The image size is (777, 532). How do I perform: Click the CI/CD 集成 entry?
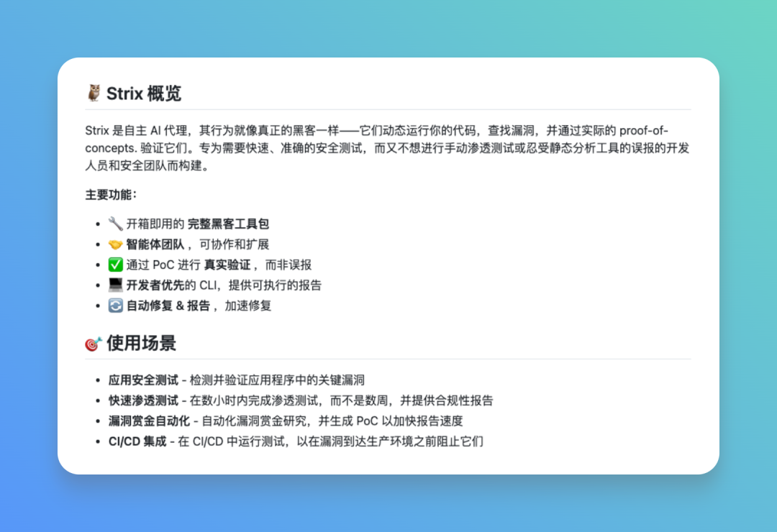138,441
